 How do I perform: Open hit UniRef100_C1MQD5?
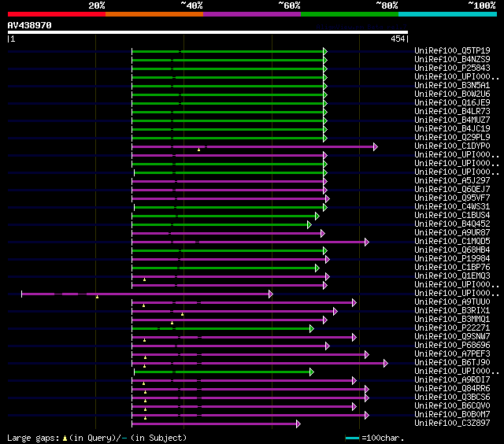pos(452,242)
